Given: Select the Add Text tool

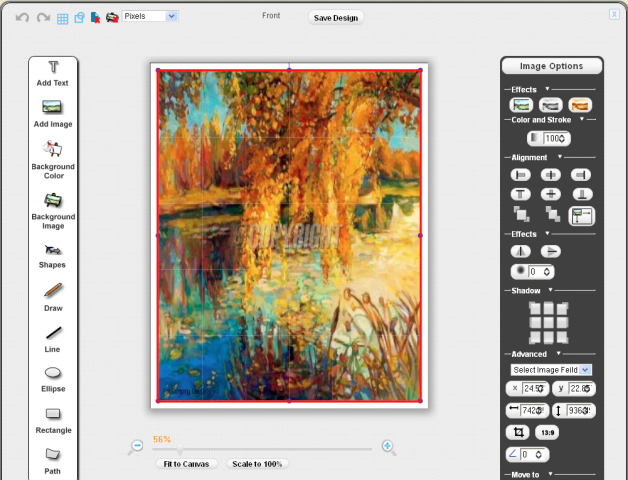Looking at the screenshot, I should 52,74.
